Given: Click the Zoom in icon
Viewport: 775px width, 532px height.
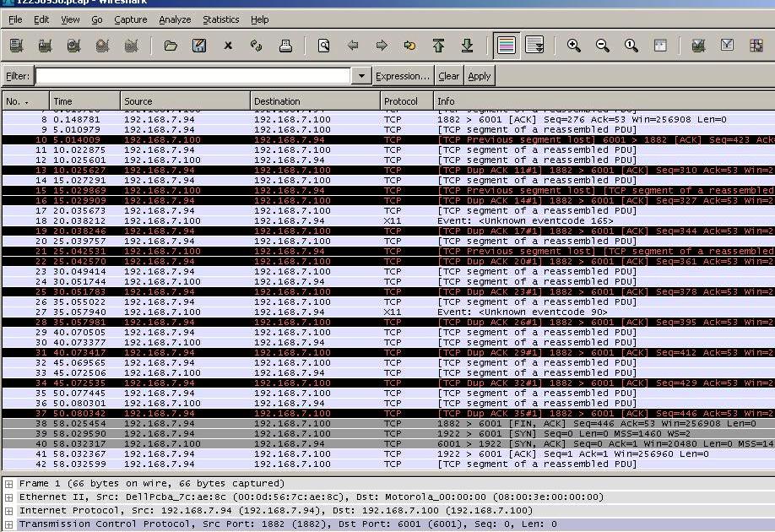Looking at the screenshot, I should pyautogui.click(x=574, y=46).
